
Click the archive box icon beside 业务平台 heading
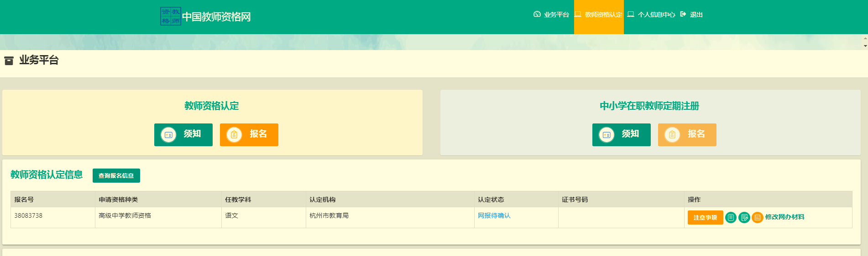(9, 61)
